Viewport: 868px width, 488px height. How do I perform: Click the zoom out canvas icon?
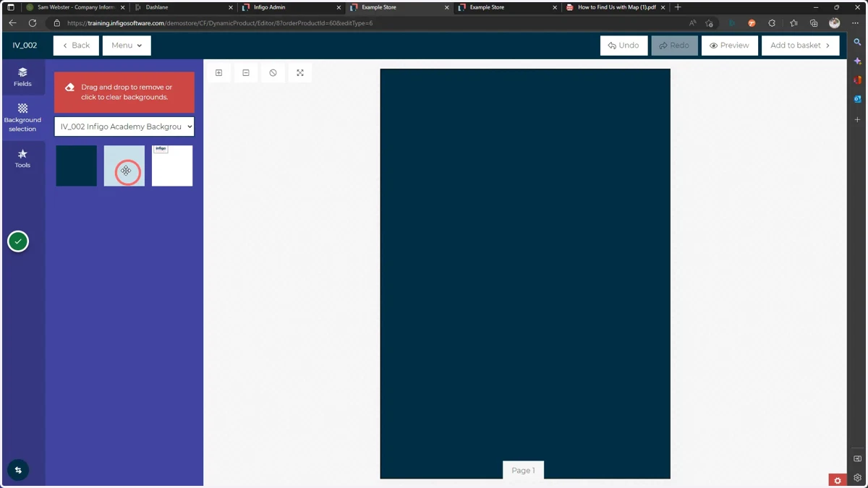pos(246,73)
